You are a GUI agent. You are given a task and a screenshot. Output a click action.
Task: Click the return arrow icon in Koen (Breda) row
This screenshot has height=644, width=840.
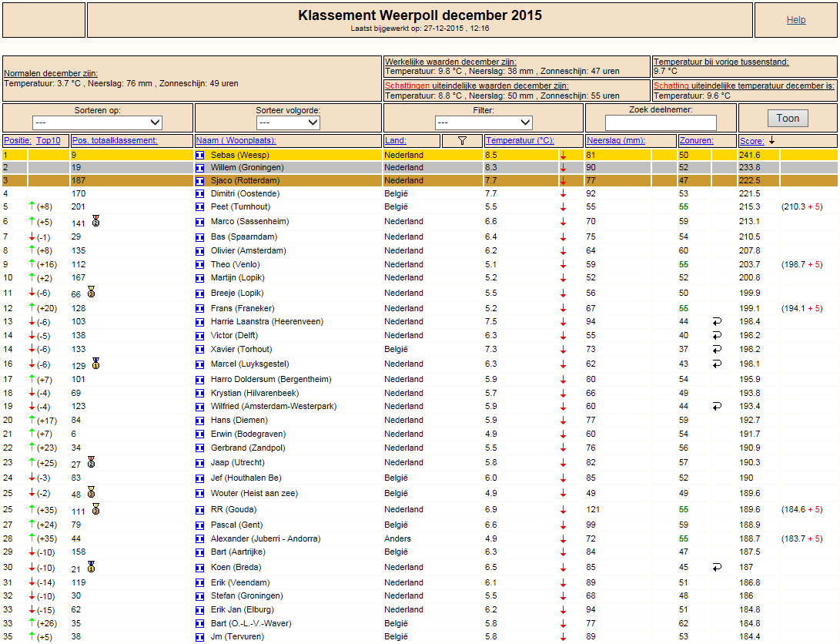pyautogui.click(x=717, y=568)
